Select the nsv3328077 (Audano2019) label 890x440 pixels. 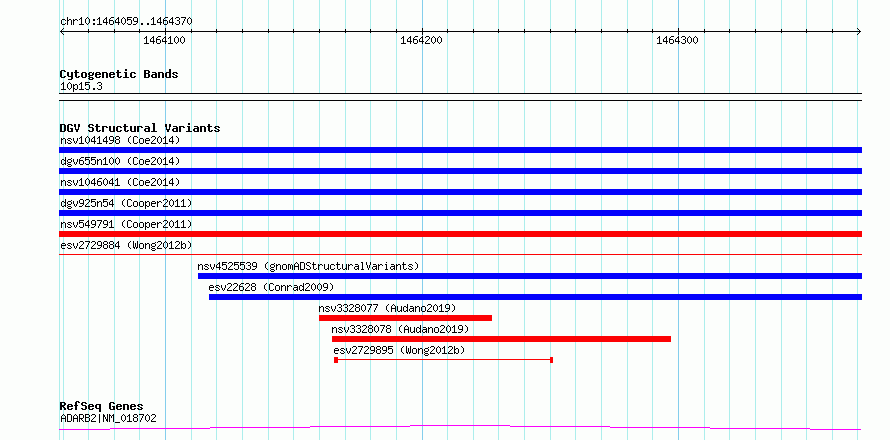click(x=387, y=308)
